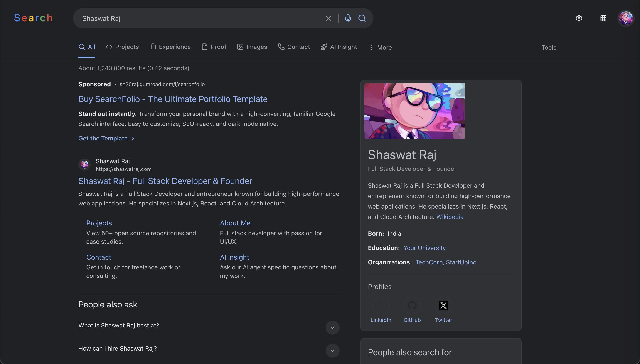This screenshot has height=364, width=640.
Task: Click the magnifying glass search icon
Action: (x=362, y=18)
